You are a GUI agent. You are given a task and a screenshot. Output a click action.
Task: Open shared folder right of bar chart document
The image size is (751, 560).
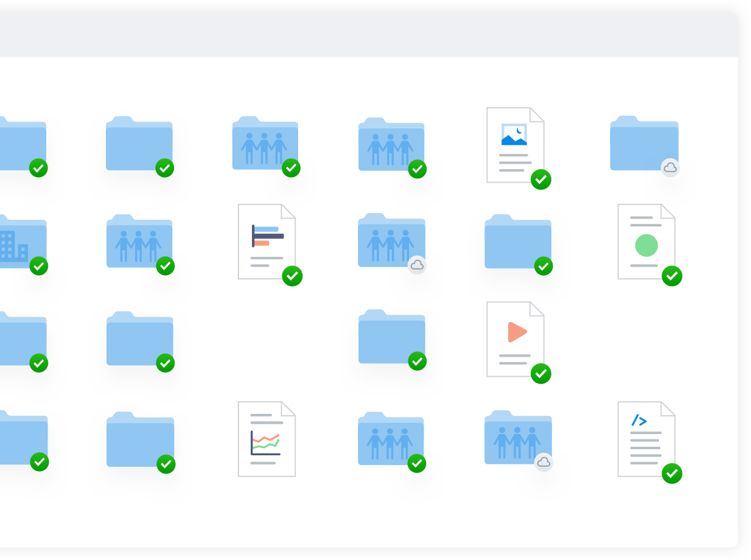(x=391, y=242)
